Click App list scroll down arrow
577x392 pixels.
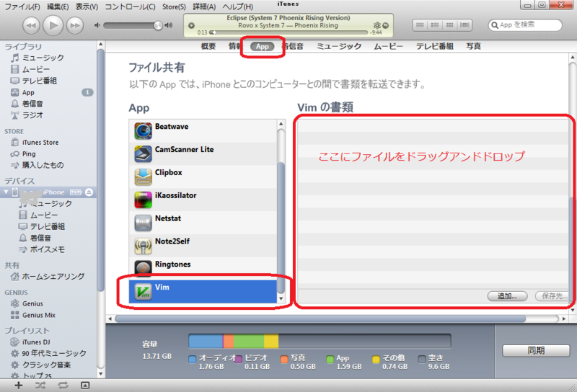[x=281, y=298]
